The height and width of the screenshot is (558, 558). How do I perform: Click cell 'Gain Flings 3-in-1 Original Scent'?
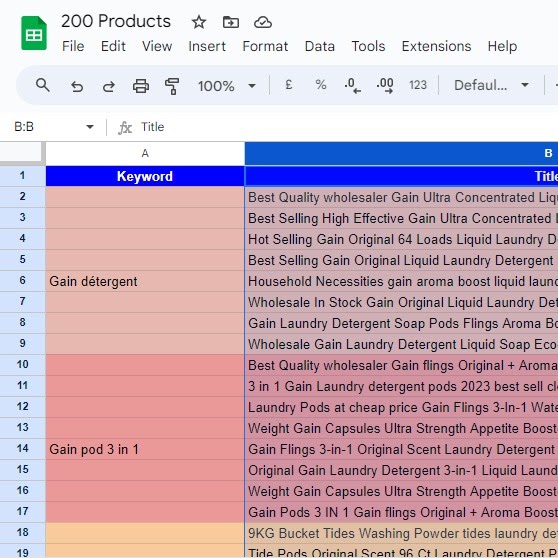[401, 449]
